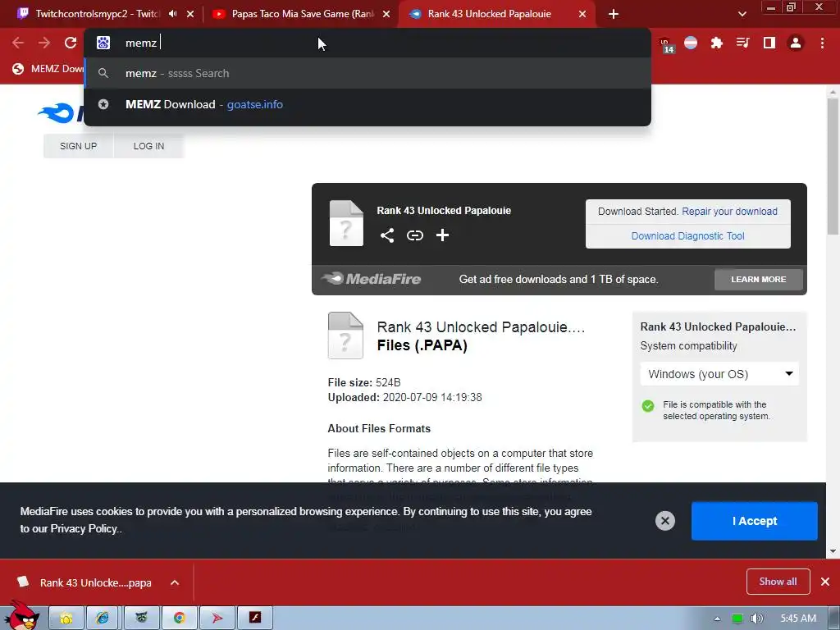Viewport: 840px width, 630px height.
Task: Expand the download item options chevron
Action: (175, 582)
